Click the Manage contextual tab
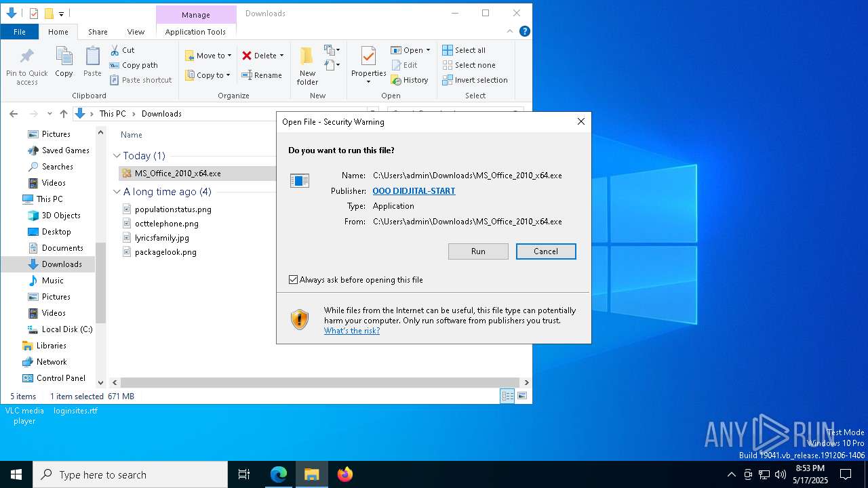 (x=196, y=14)
